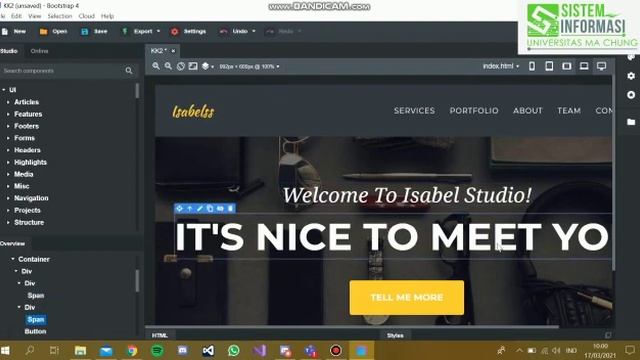The width and height of the screenshot is (640, 360).
Task: Switch to laptop viewport size
Action: 584,66
